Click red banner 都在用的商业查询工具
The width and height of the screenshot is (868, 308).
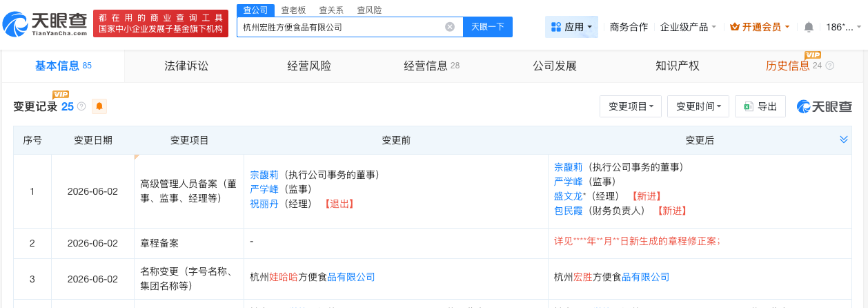pyautogui.click(x=161, y=23)
